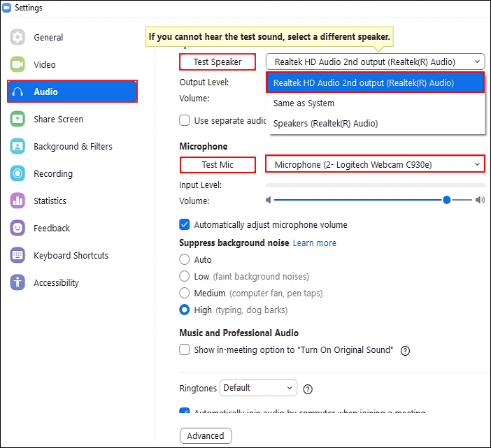Select the Share Screen icon
The height and width of the screenshot is (448, 491).
pos(18,120)
